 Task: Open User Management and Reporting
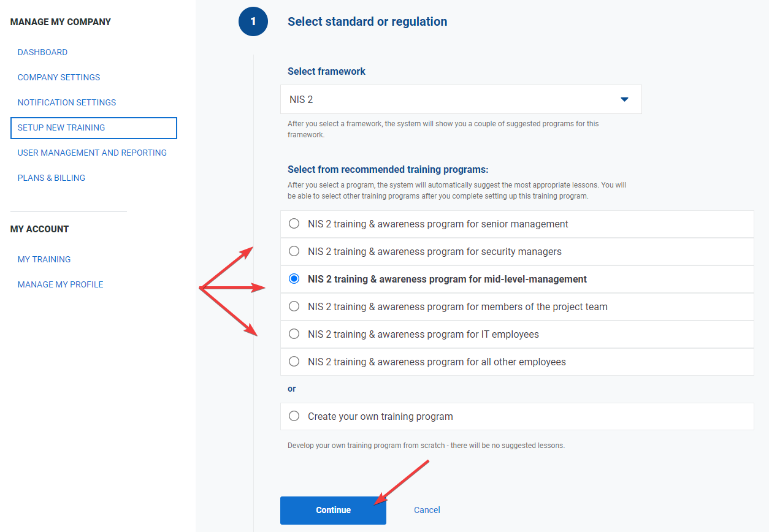pos(92,153)
